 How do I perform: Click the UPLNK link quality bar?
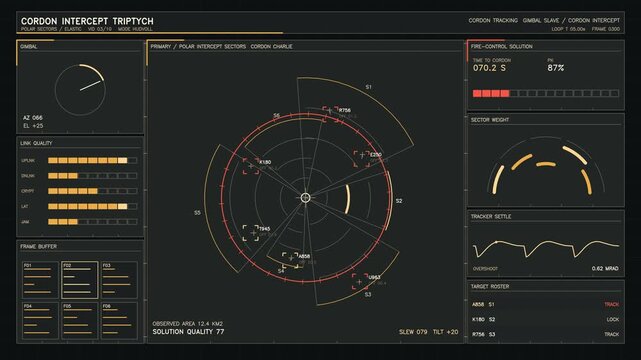point(92,161)
